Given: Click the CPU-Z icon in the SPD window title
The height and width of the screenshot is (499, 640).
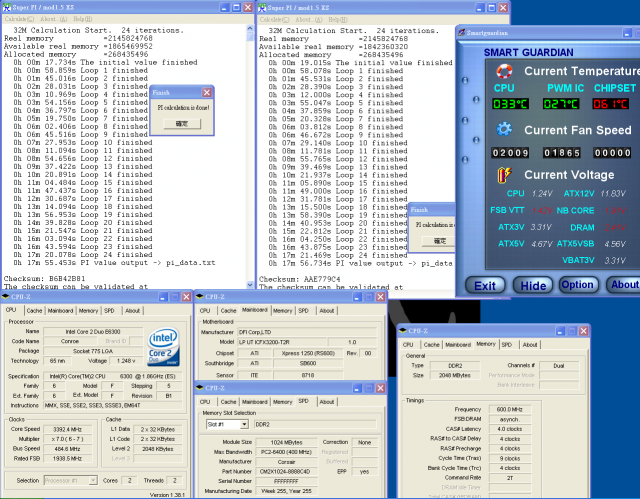Looking at the screenshot, I should [x=200, y=388].
